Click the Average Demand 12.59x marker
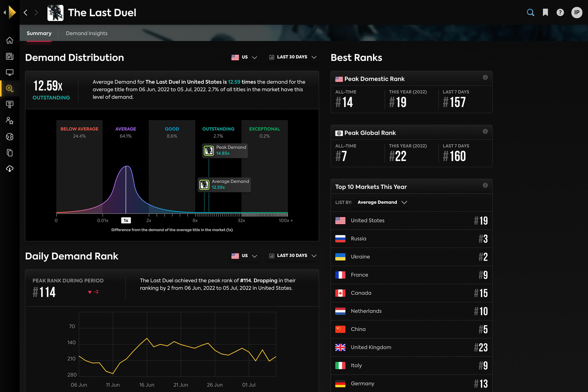This screenshot has width=588, height=392. [x=224, y=184]
